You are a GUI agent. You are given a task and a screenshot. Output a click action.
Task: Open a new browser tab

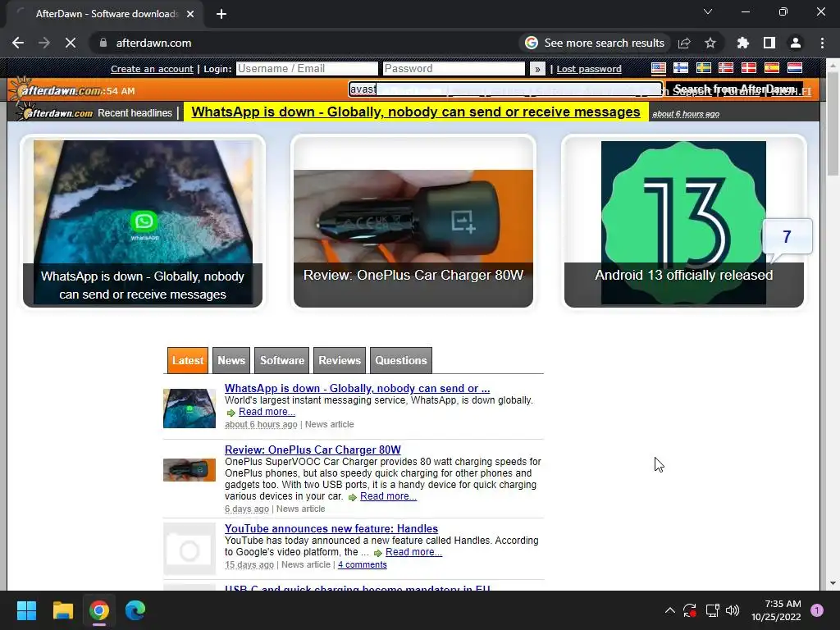point(221,14)
